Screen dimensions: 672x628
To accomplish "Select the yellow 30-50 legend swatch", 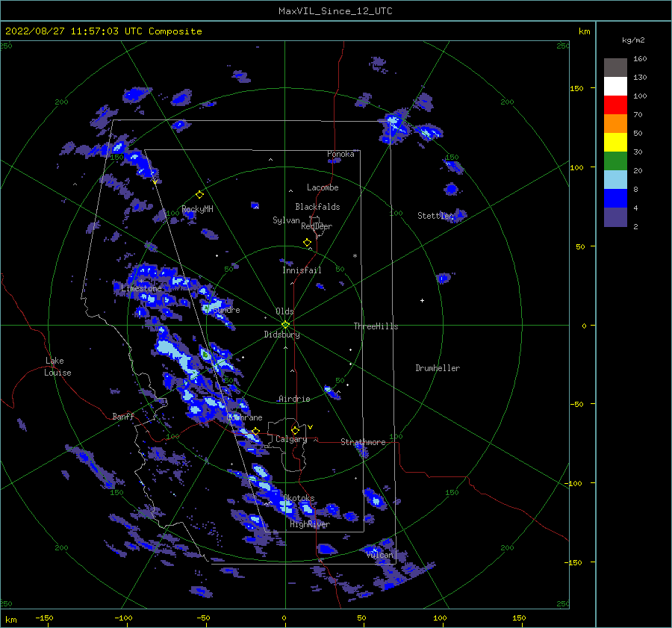I will [615, 143].
